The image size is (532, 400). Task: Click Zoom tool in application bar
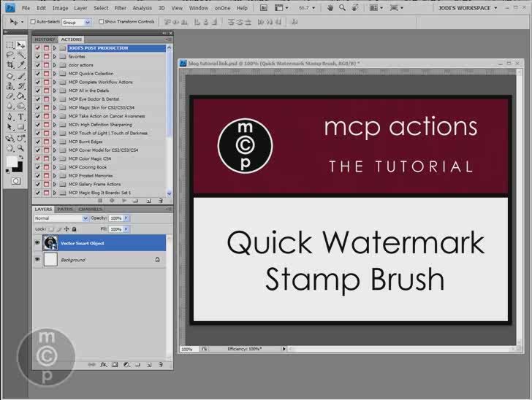click(x=342, y=8)
